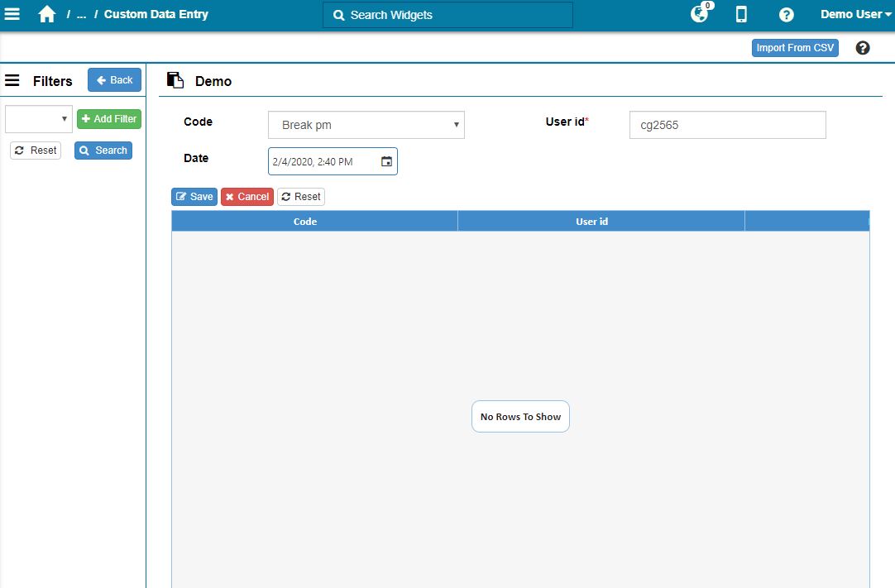Click the breadcrumb ellipsis link
Screen dimensions: 895x588
81,14
